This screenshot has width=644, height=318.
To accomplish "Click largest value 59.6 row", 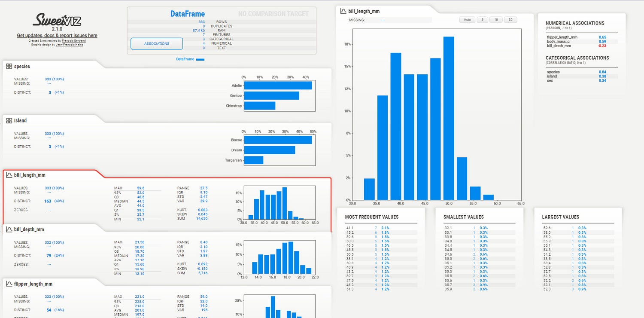I will tap(578, 228).
